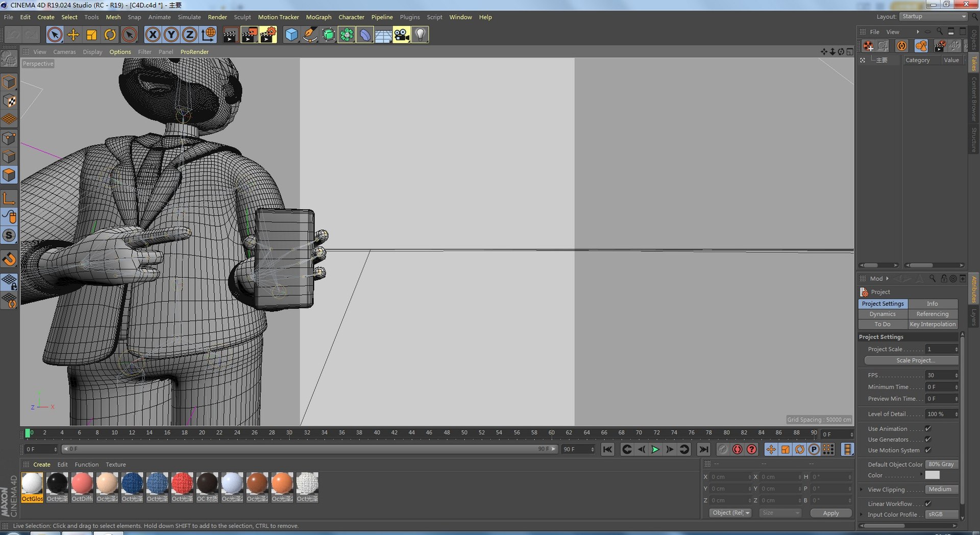Select the Move tool

[x=73, y=35]
